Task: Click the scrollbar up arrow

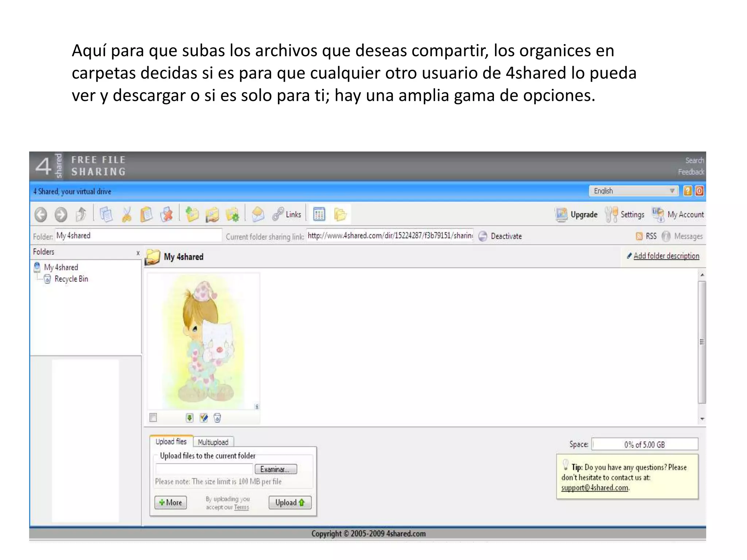Action: pos(702,275)
